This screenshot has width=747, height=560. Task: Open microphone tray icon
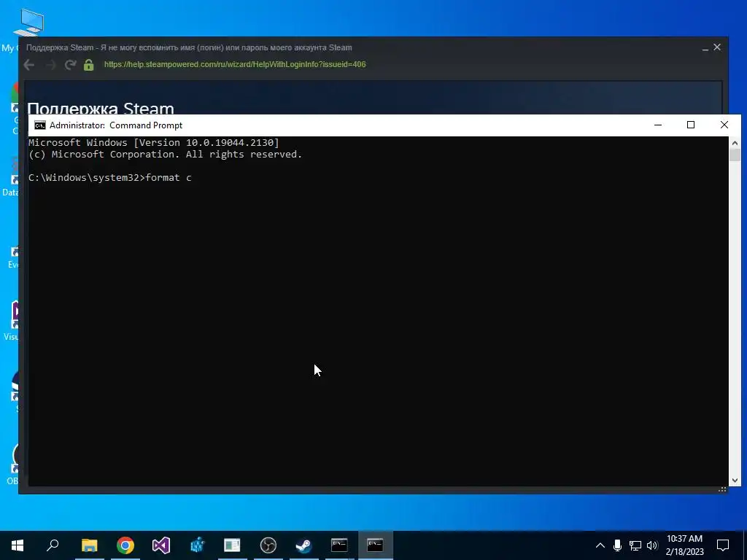[617, 545]
